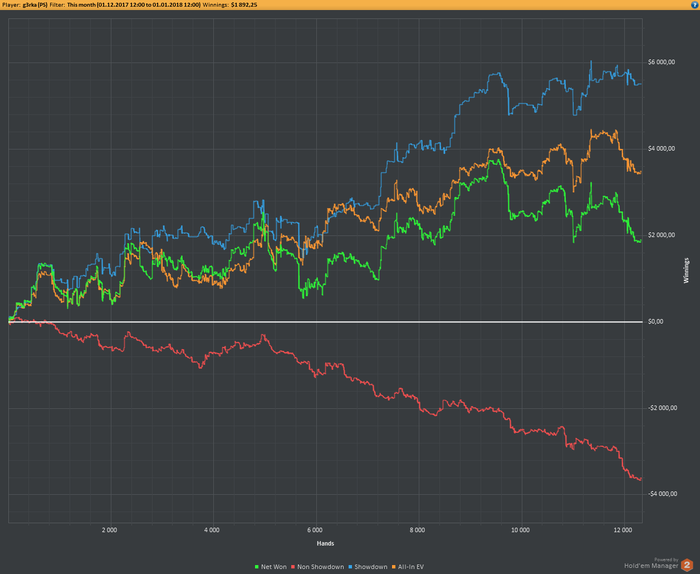The width and height of the screenshot is (700, 574).
Task: Click the orange All-In EV legend swatch
Action: [394, 567]
